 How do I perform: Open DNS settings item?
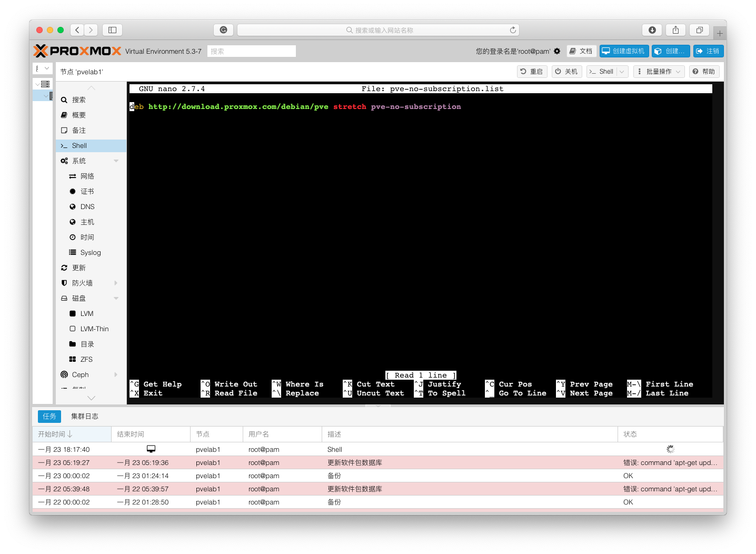click(91, 207)
